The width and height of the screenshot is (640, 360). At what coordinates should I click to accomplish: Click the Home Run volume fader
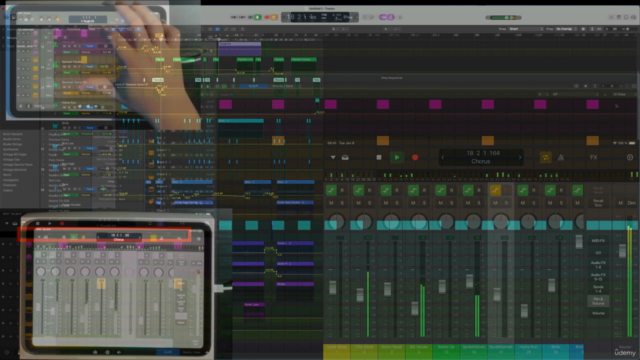(x=524, y=311)
